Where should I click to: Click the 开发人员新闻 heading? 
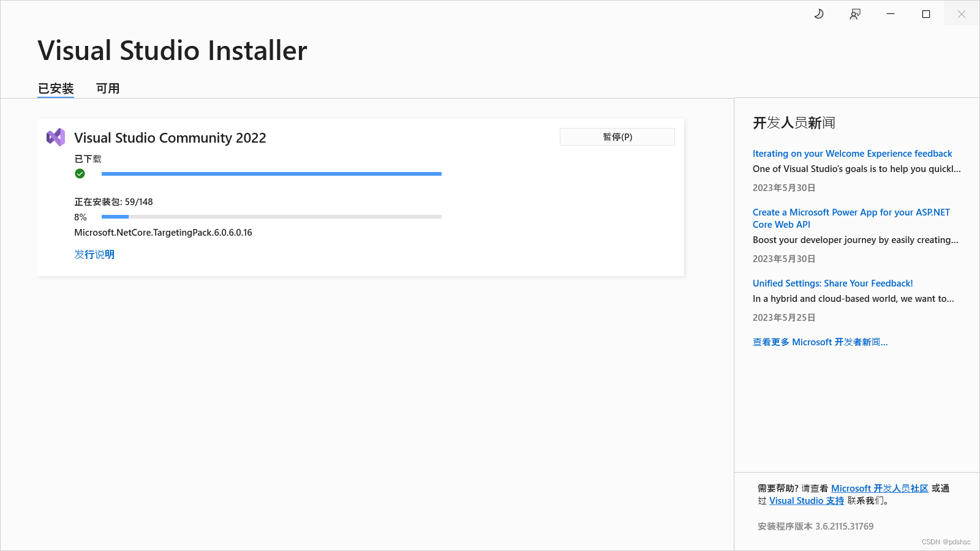794,123
